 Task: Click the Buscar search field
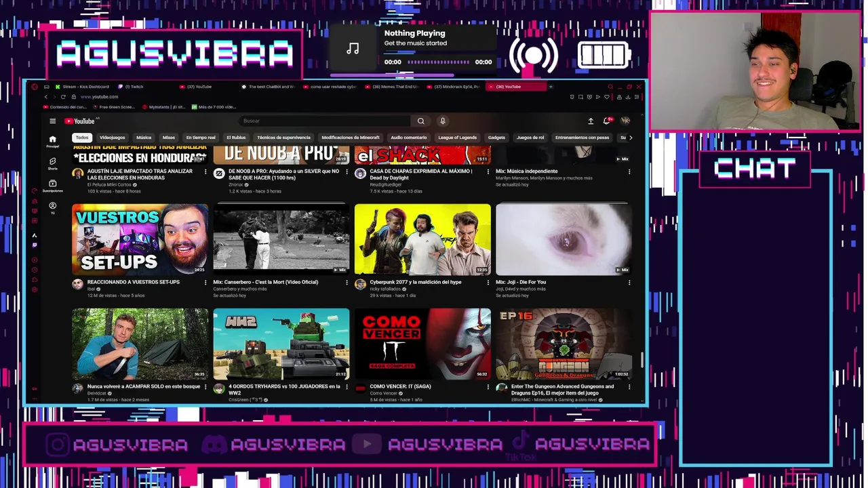click(x=326, y=121)
